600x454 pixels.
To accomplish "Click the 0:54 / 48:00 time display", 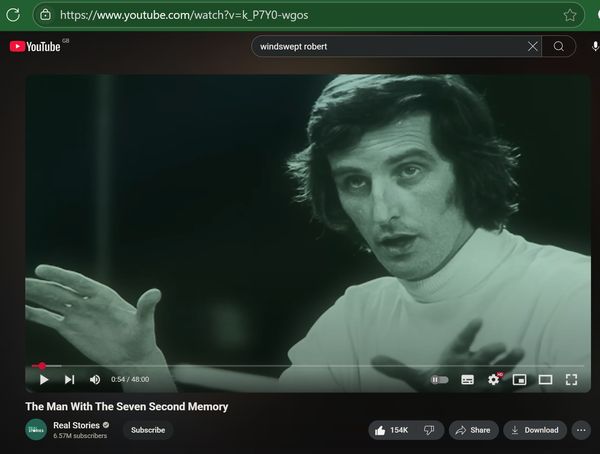I will point(130,379).
